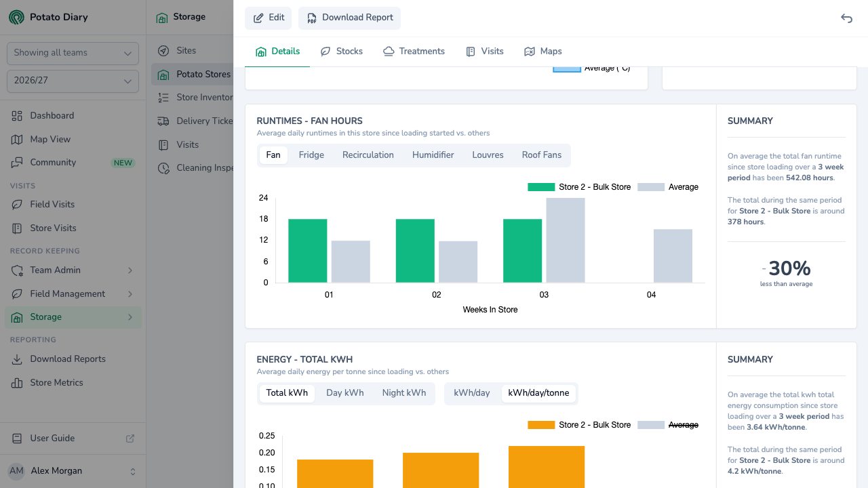868x488 pixels.
Task: Click the Map View icon
Action: pos(17,140)
